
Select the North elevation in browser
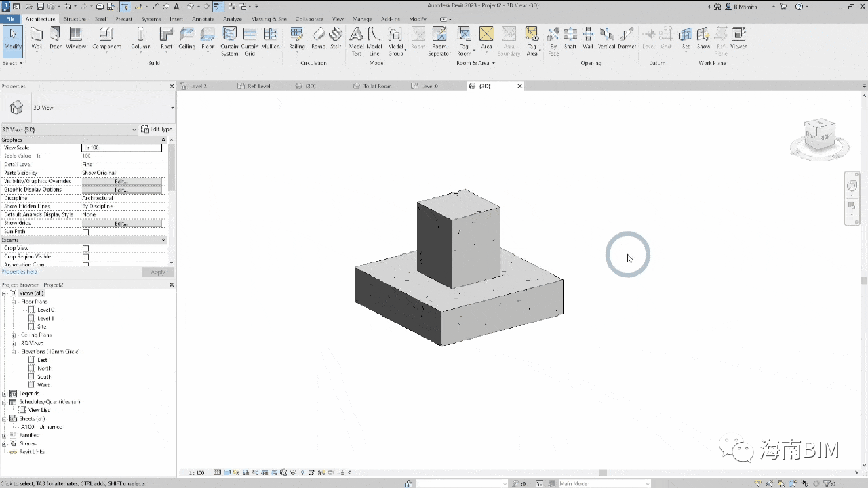(x=44, y=368)
